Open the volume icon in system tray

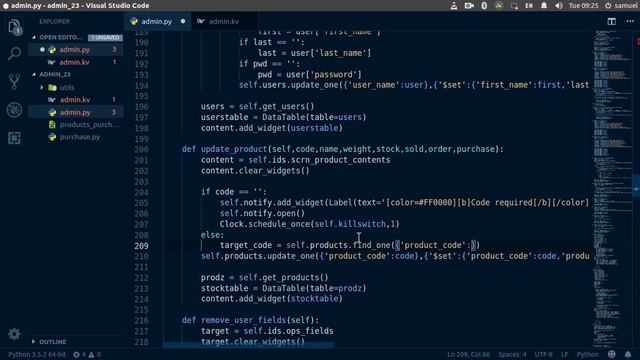click(x=559, y=6)
